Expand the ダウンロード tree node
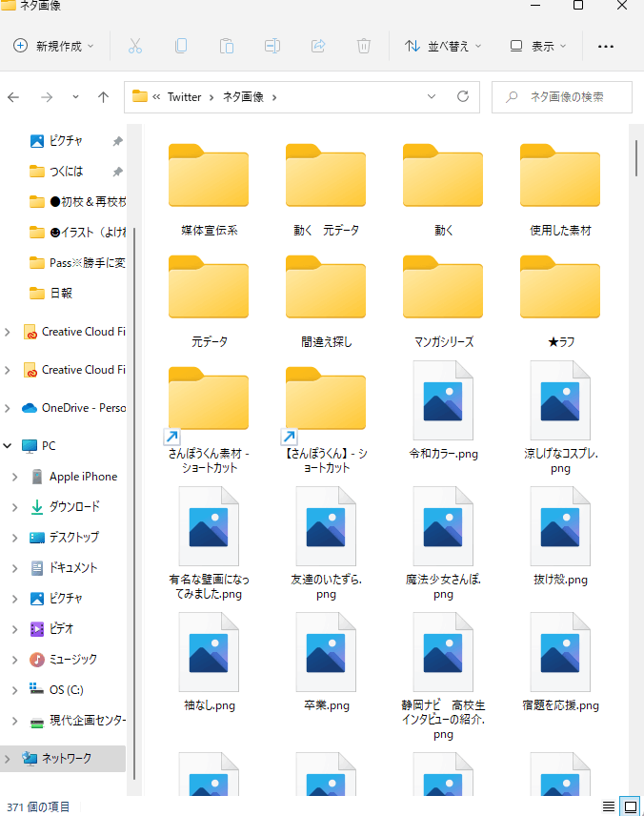This screenshot has height=816, width=644. click(x=14, y=507)
